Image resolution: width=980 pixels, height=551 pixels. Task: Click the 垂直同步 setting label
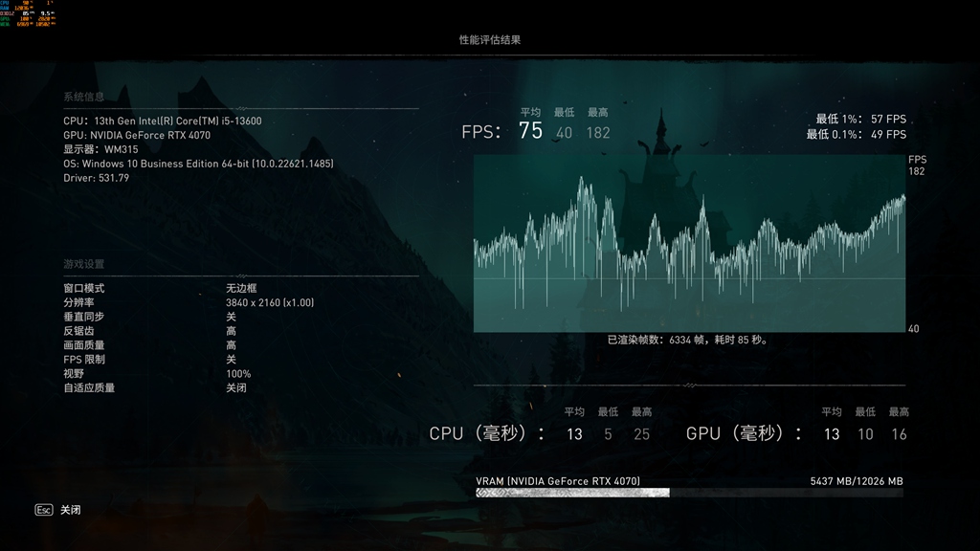click(x=84, y=317)
